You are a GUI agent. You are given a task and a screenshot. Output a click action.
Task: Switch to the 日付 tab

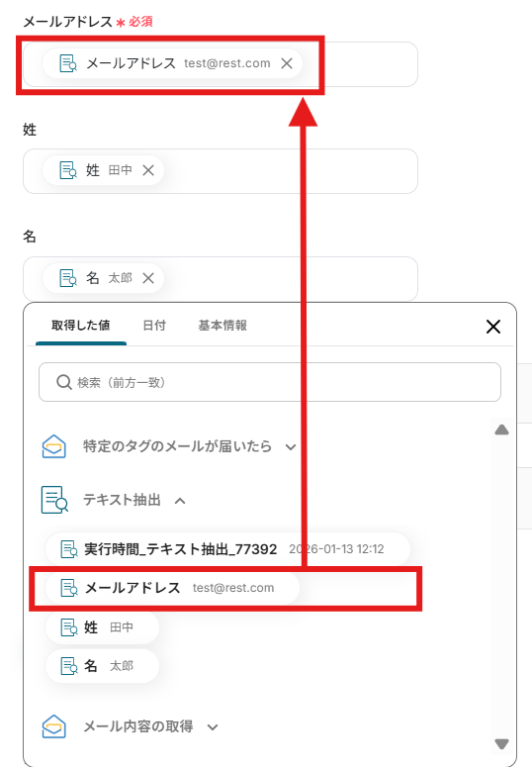[x=154, y=326]
